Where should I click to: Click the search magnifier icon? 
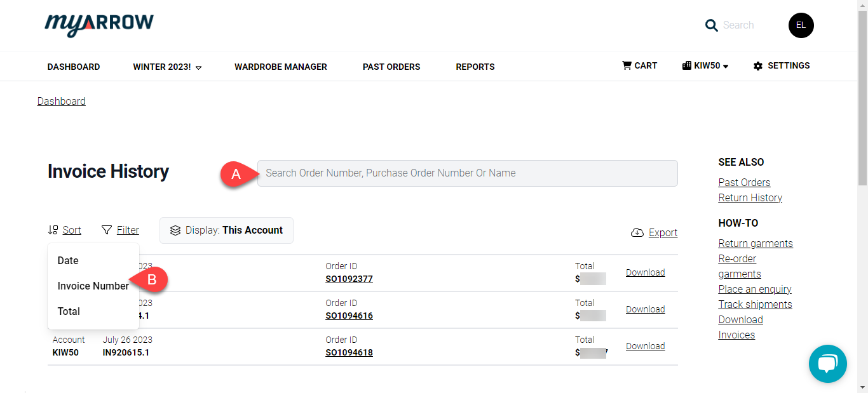click(x=712, y=25)
